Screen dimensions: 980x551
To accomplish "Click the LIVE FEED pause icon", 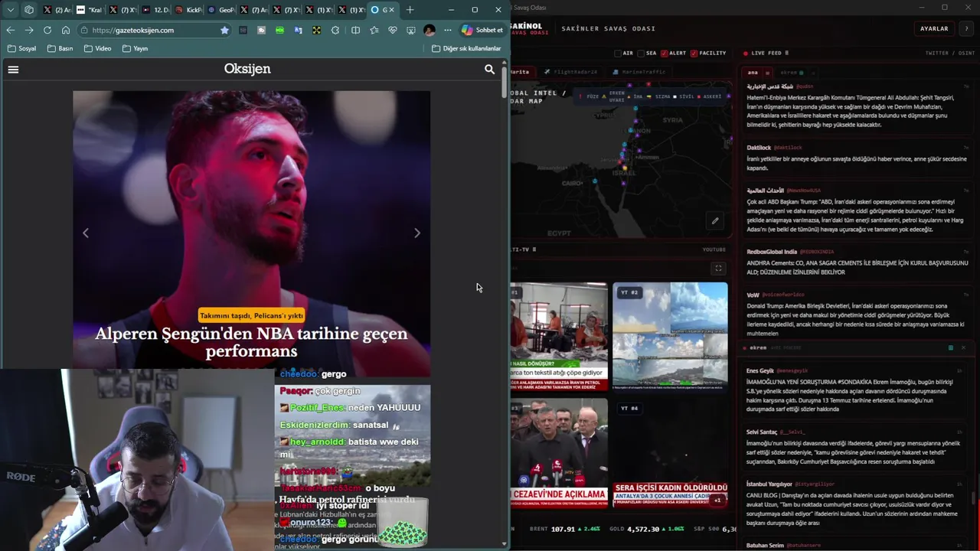I will click(788, 54).
